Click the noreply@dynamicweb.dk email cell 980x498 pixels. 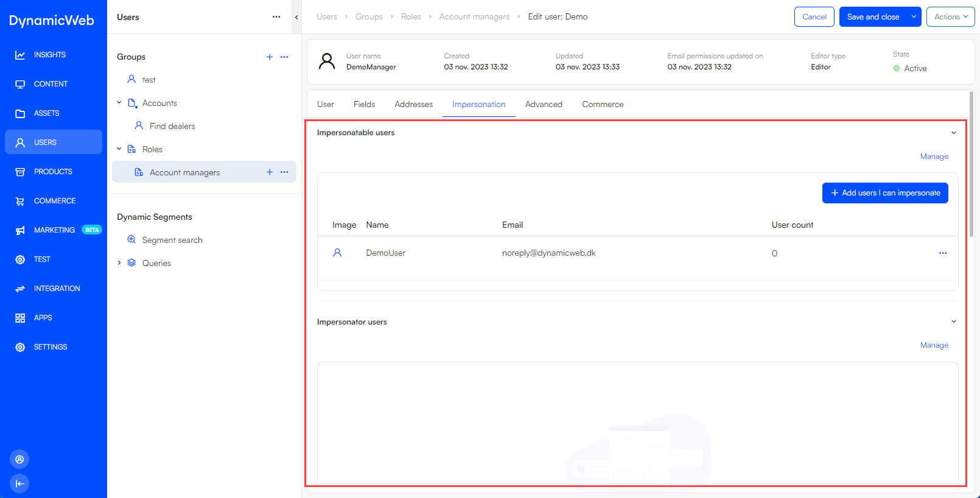point(549,253)
